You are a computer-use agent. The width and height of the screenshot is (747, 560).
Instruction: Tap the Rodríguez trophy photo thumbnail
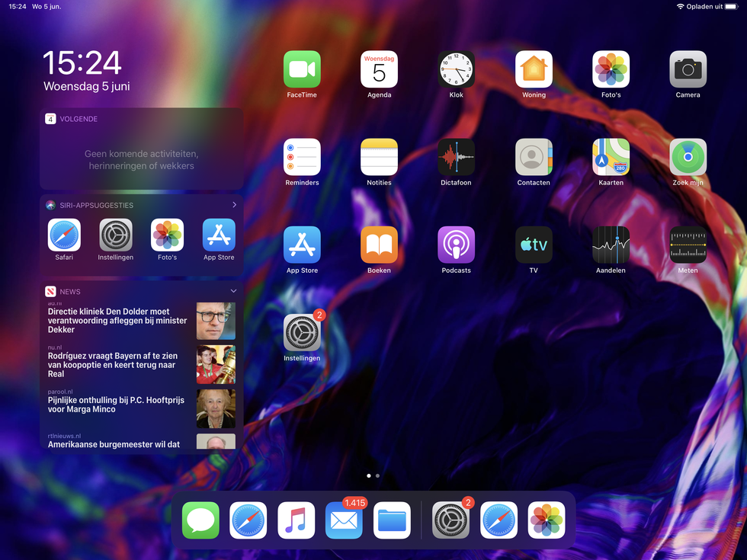216,365
